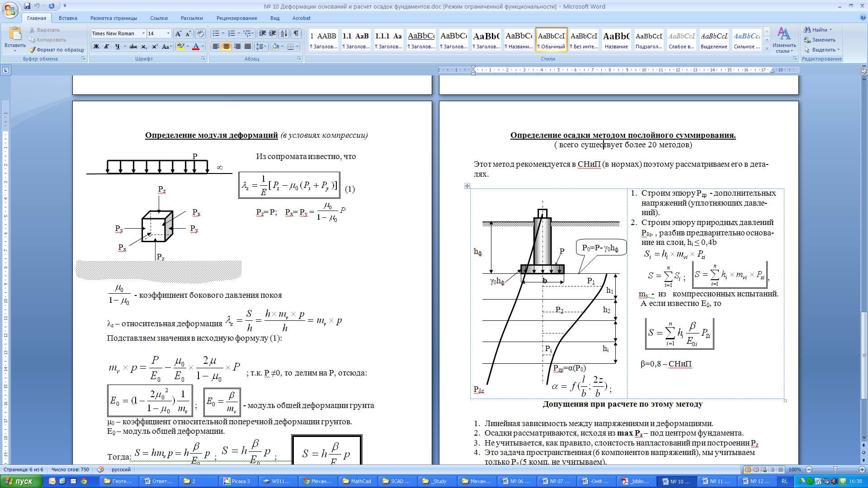Click the Вырезать (cut) command
This screenshot has width=868, height=488.
pos(45,30)
